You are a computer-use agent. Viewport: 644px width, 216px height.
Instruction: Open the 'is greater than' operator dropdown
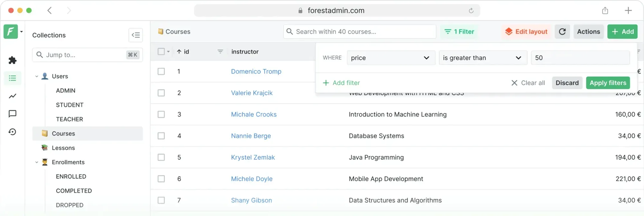coord(483,58)
